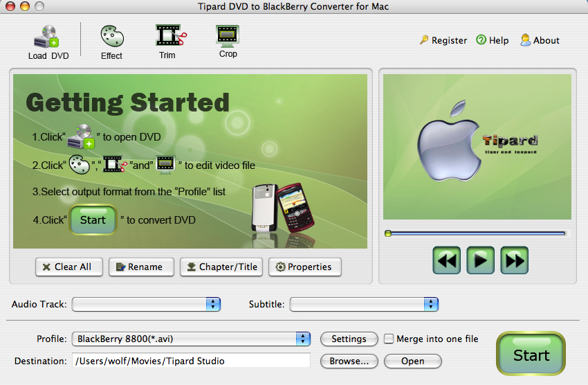
Task: Click the Clear All button
Action: pyautogui.click(x=68, y=267)
